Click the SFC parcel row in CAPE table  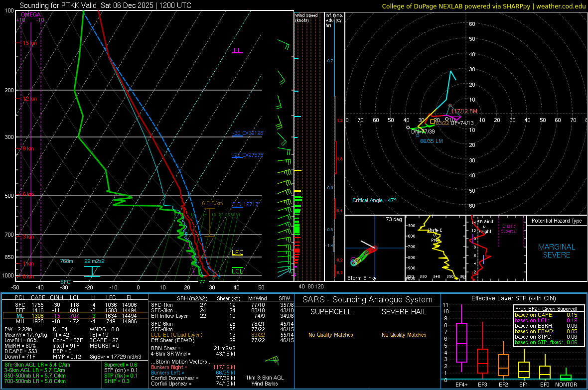coord(75,305)
